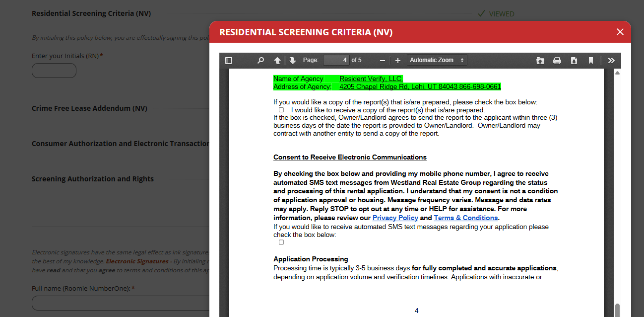Toggle the PDF sidebar panel

point(229,61)
